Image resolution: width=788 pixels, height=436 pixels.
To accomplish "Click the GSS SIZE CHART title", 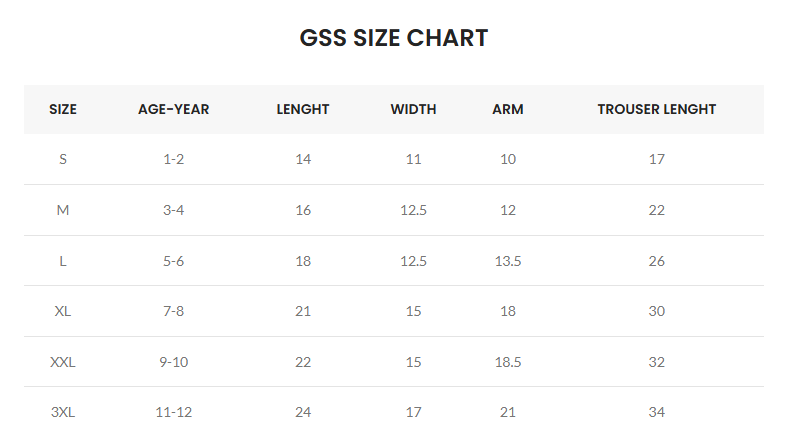I will (394, 39).
